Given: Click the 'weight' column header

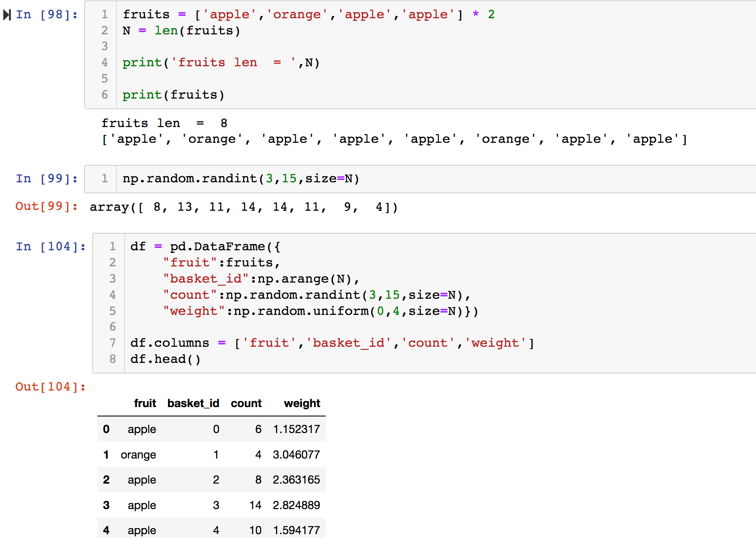Looking at the screenshot, I should pos(302,403).
